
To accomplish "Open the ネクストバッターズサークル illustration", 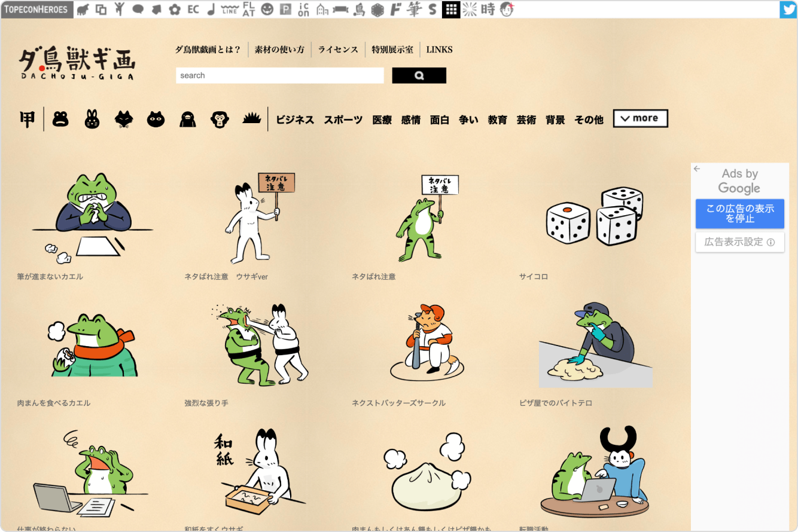I will pyautogui.click(x=428, y=342).
